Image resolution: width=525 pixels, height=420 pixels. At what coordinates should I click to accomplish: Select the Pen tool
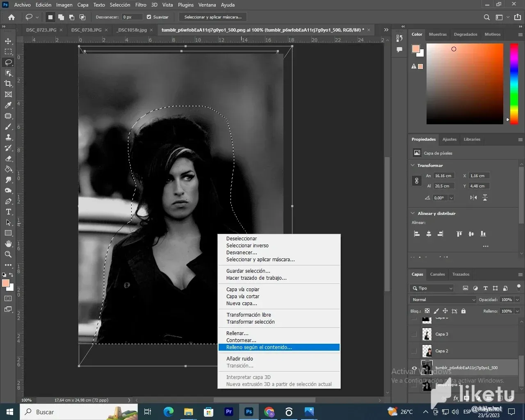coord(8,201)
